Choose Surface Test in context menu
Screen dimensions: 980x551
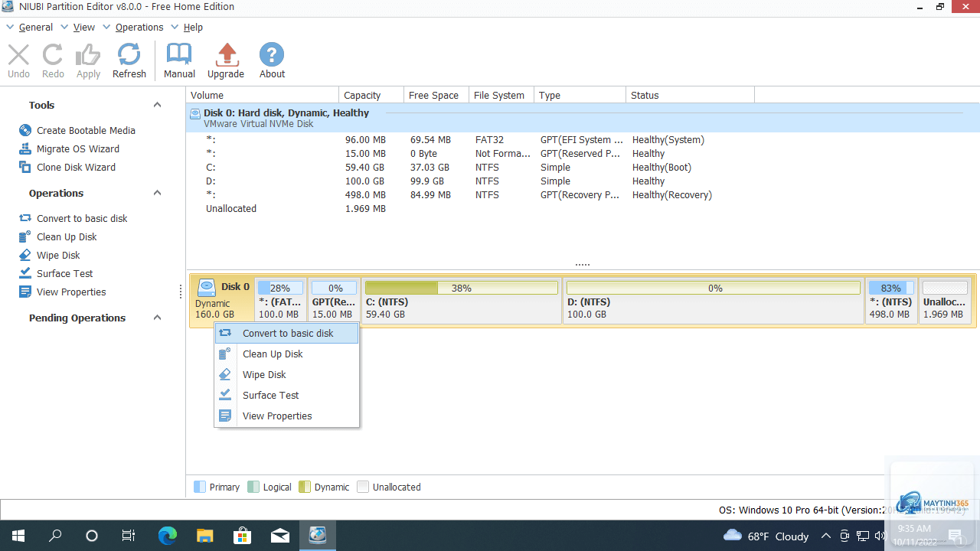pos(286,395)
